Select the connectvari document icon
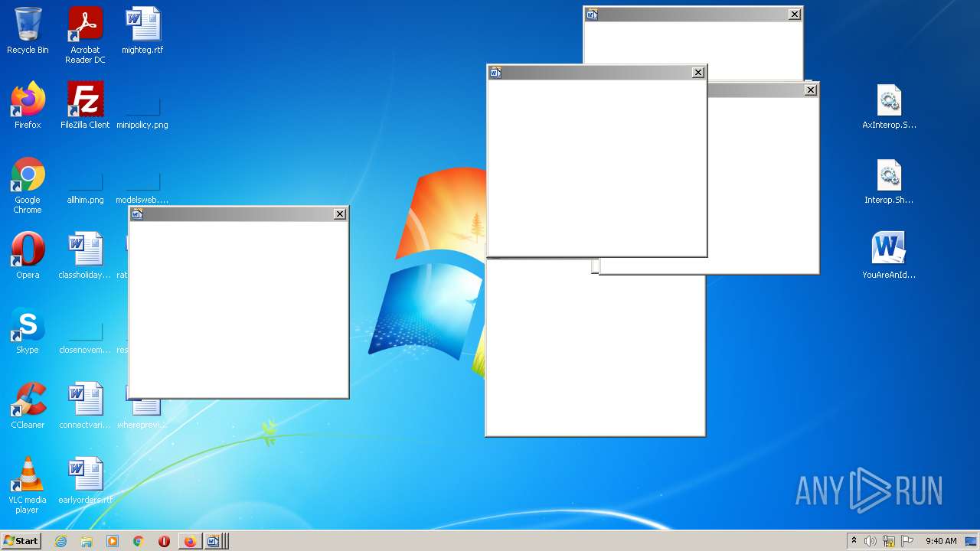The width and height of the screenshot is (980, 551). (x=85, y=406)
